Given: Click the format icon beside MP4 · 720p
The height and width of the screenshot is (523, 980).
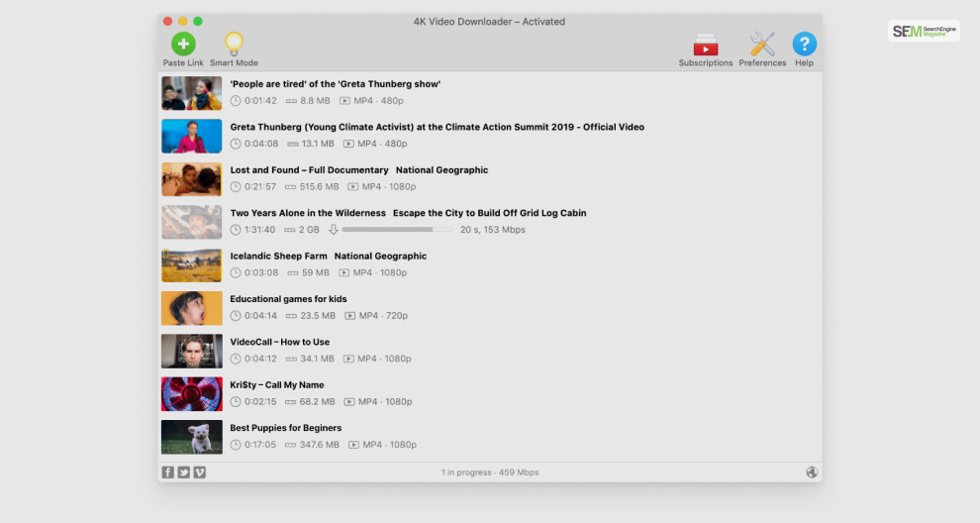Looking at the screenshot, I should [350, 316].
